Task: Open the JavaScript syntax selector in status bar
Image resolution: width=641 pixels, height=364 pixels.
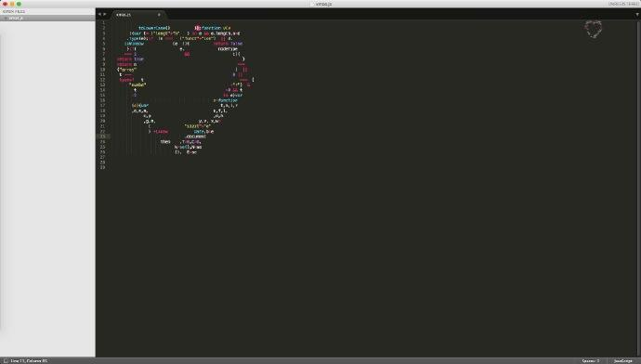Action: click(x=622, y=360)
